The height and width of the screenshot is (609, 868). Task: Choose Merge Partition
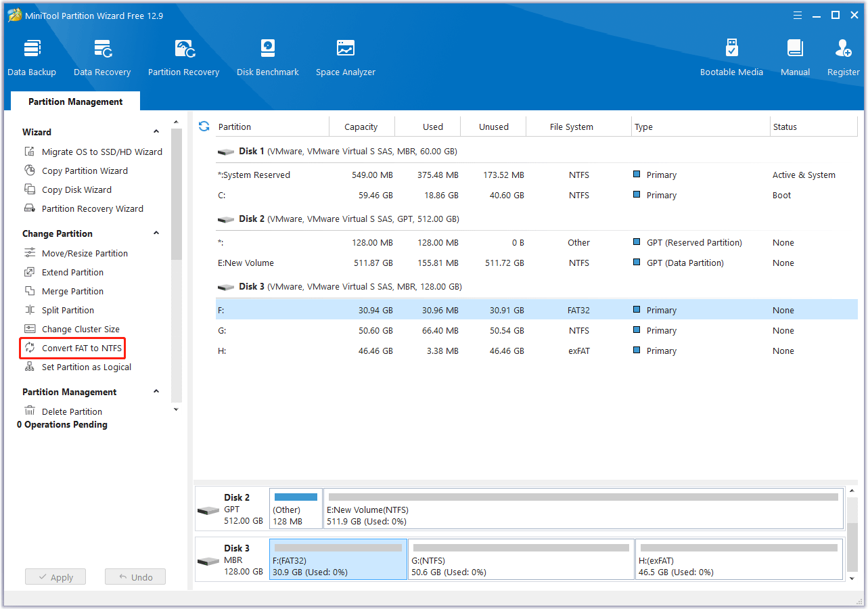tap(64, 291)
